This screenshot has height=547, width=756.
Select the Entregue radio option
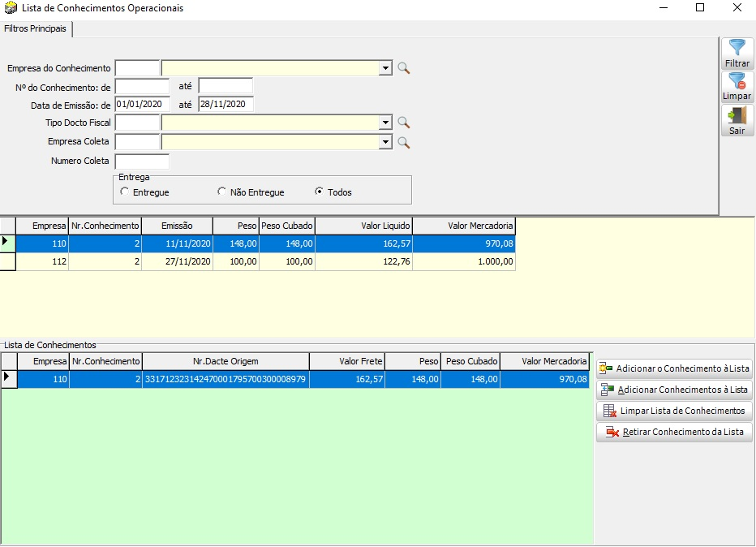(124, 192)
